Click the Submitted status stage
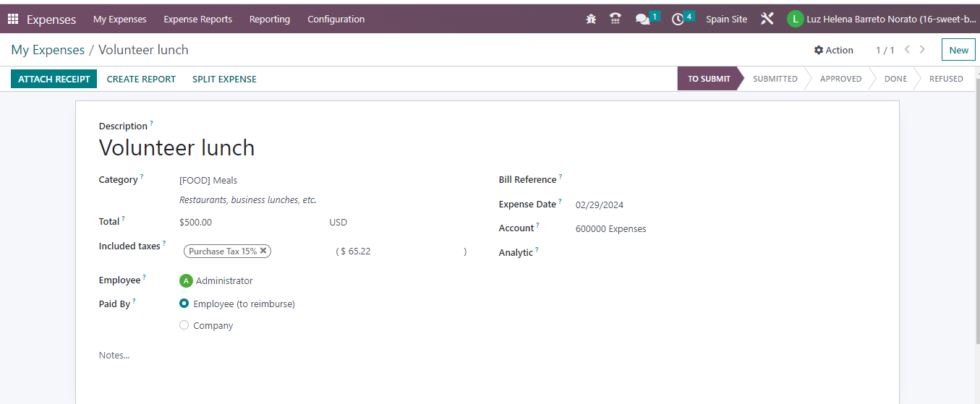Viewport: 980px width, 404px height. 775,79
